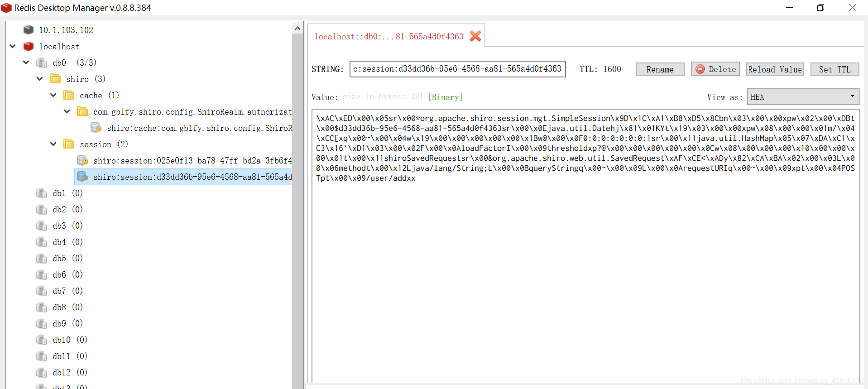Select shiro:session:025e0f13 key

pos(192,160)
